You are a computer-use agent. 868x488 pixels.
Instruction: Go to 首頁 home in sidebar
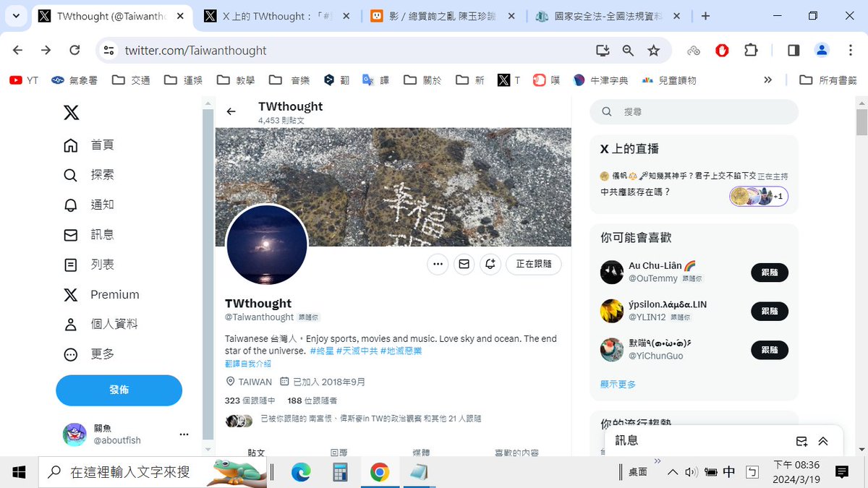click(89, 145)
